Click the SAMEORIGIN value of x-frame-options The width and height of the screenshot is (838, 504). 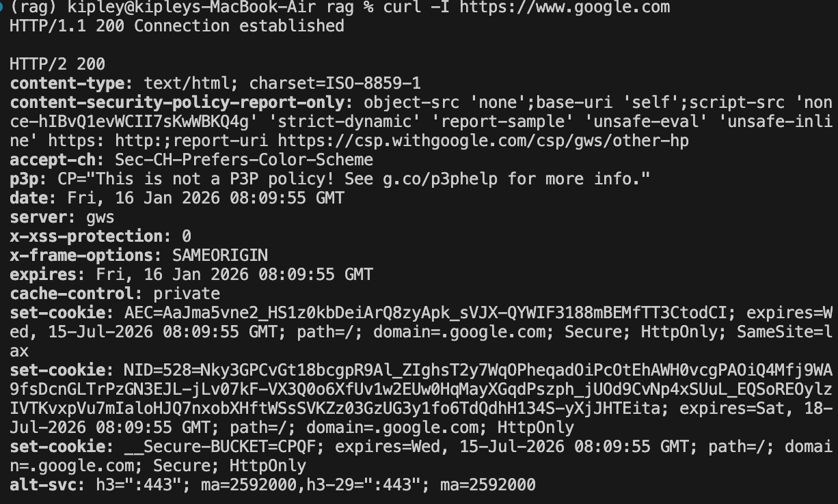click(x=220, y=255)
